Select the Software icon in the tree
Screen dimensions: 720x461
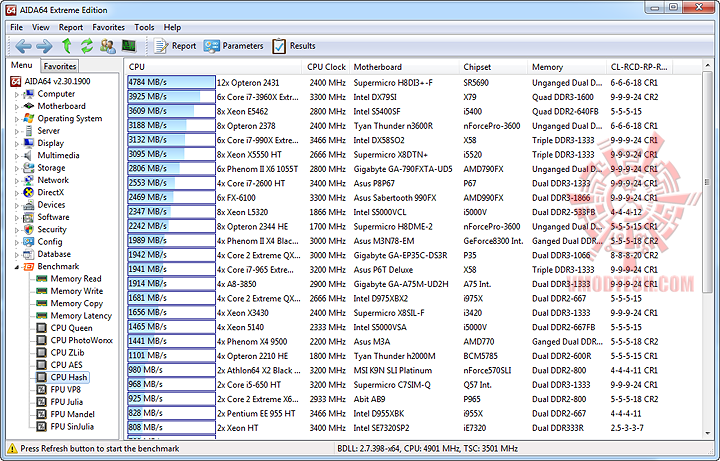point(28,217)
